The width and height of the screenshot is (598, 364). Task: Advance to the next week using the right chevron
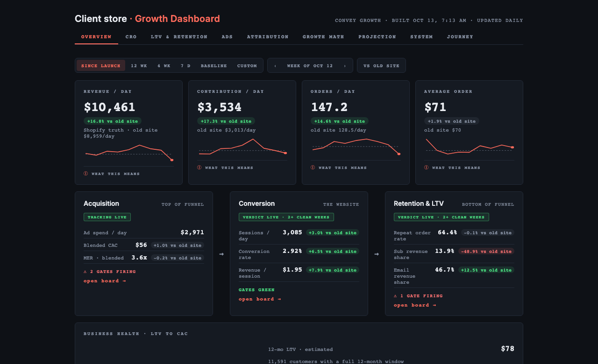click(x=345, y=66)
